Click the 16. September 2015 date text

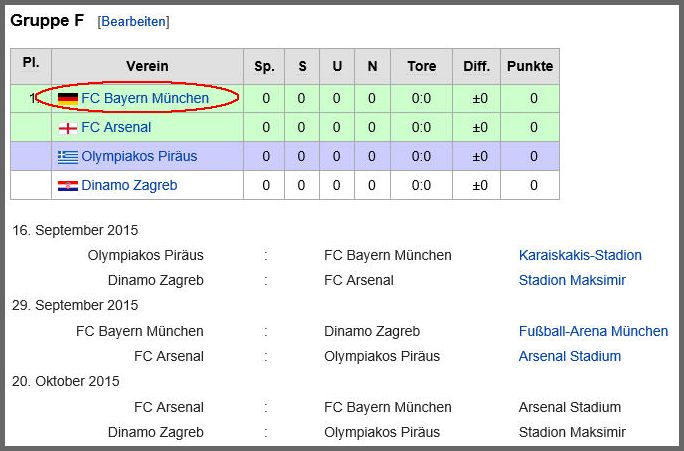75,230
